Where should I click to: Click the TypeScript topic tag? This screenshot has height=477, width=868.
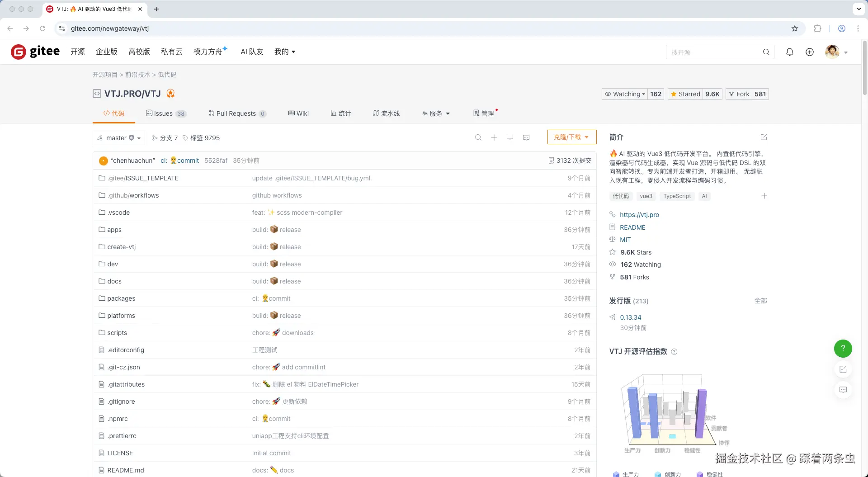point(677,196)
